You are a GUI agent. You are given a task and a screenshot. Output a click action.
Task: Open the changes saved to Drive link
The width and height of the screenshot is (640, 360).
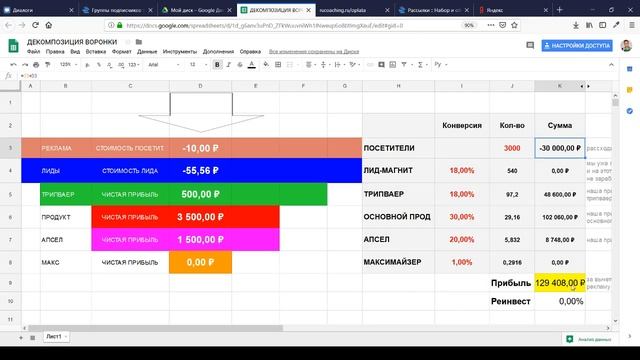pos(314,51)
